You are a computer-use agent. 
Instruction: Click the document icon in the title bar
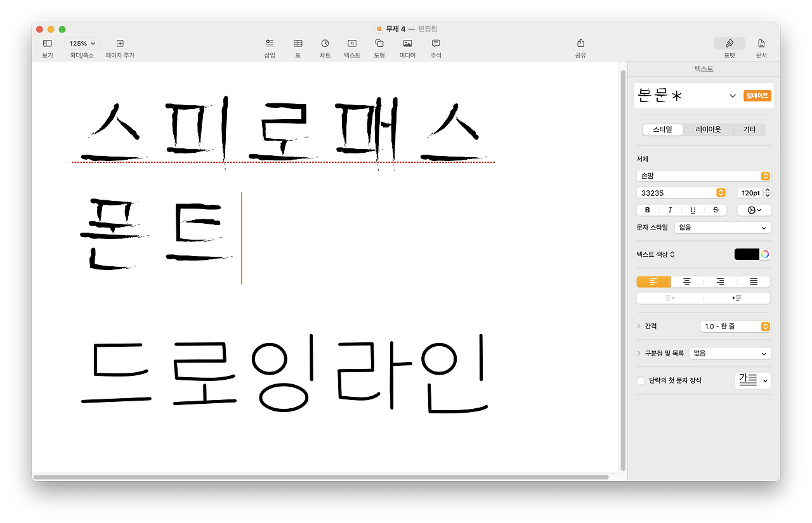click(379, 29)
